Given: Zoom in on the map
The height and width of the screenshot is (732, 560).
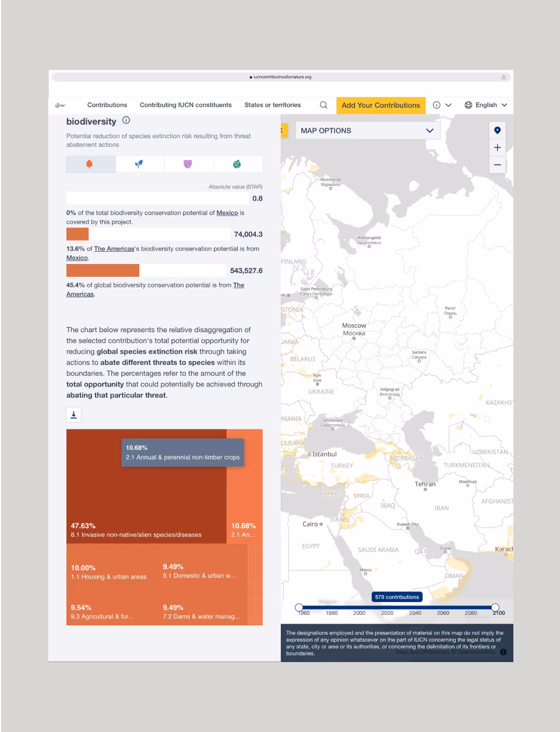Looking at the screenshot, I should (x=497, y=147).
